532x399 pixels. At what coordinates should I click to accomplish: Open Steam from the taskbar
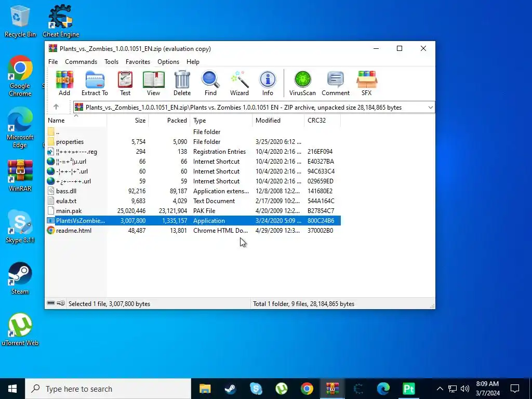230,389
